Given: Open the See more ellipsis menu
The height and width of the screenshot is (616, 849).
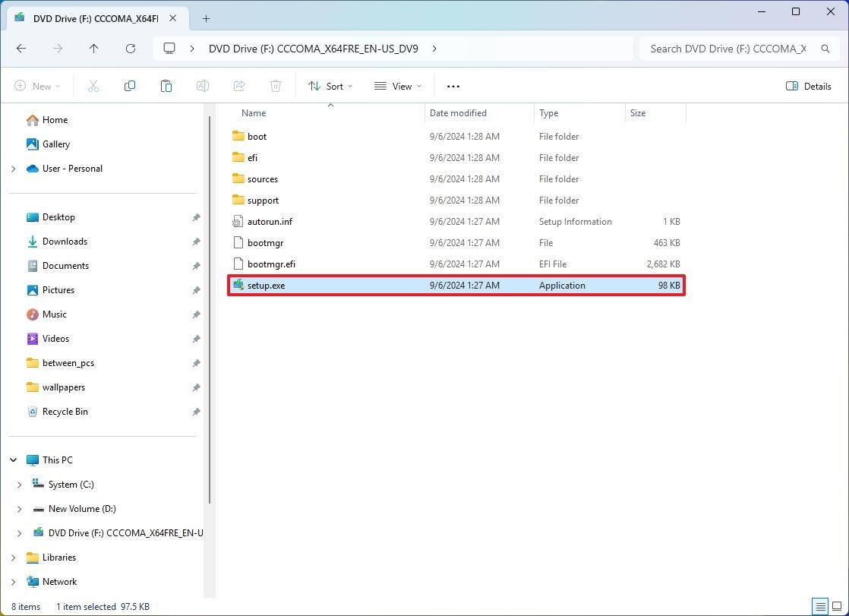Looking at the screenshot, I should [453, 86].
